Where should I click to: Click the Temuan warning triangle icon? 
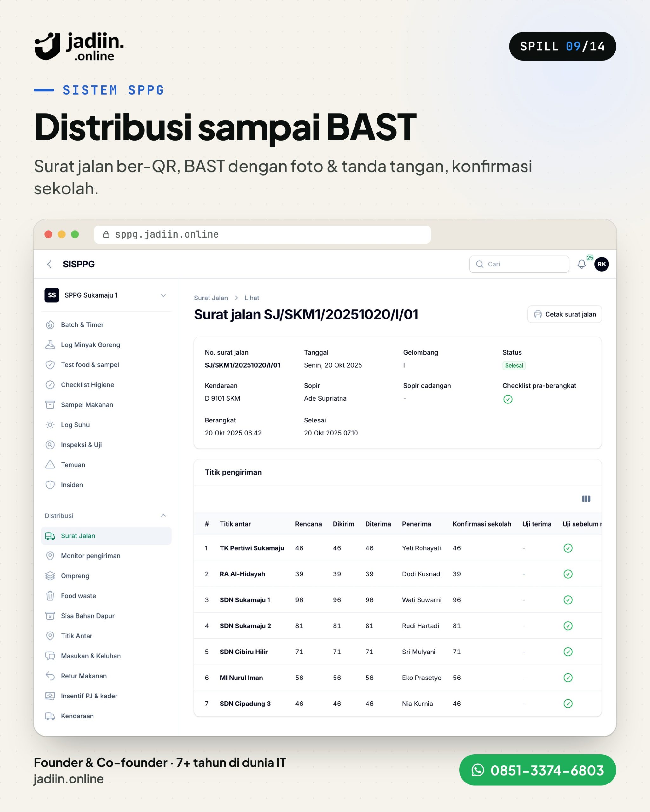point(50,465)
